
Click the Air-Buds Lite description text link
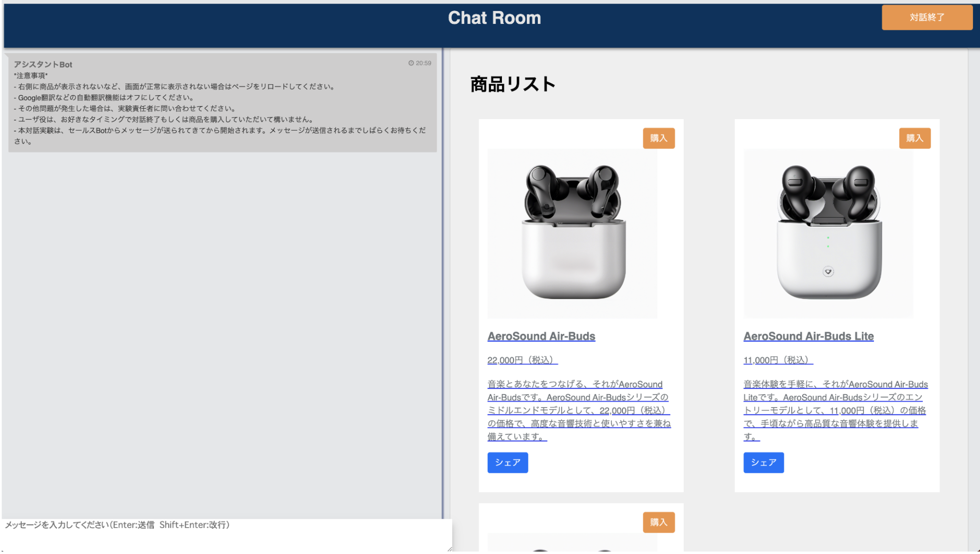click(x=835, y=411)
